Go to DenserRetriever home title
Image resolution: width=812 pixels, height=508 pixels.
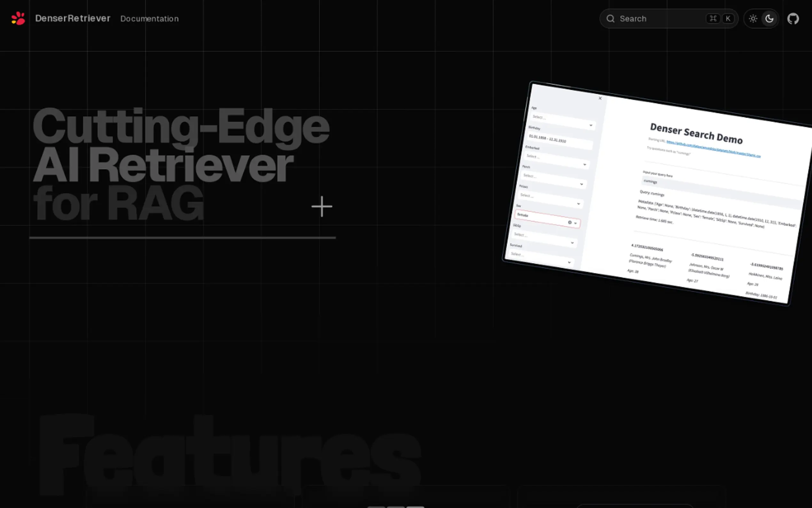pyautogui.click(x=73, y=19)
